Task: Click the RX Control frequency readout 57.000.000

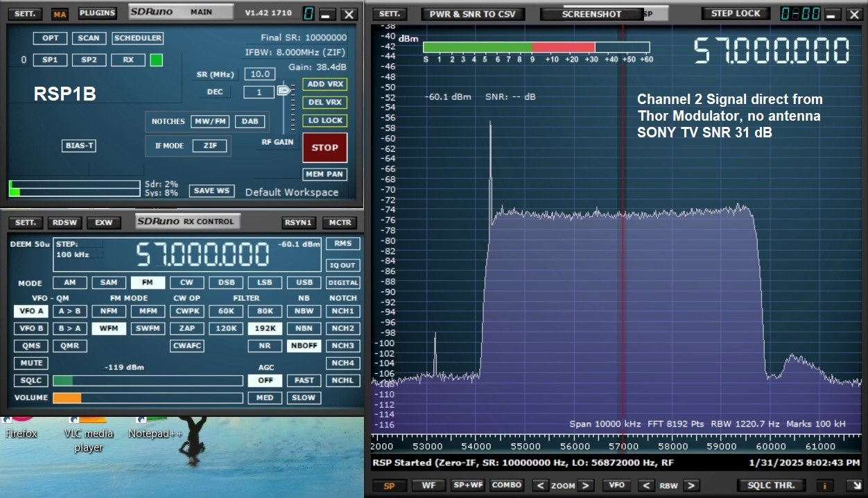Action: [x=202, y=255]
